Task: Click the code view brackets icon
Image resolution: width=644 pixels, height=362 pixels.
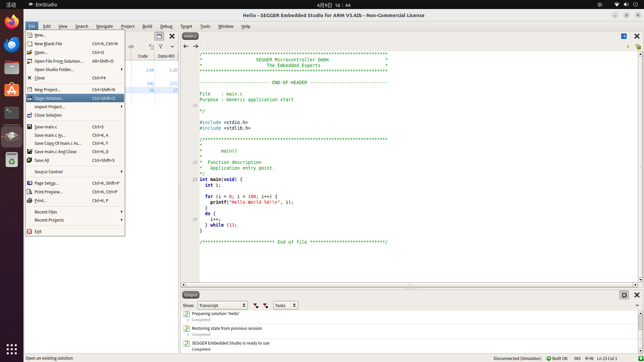Action: coord(131,47)
